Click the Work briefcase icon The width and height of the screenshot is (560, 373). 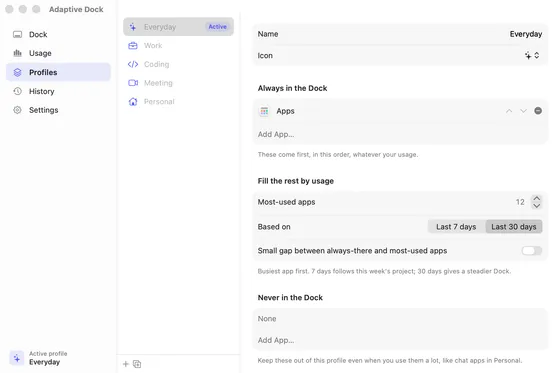tap(133, 45)
